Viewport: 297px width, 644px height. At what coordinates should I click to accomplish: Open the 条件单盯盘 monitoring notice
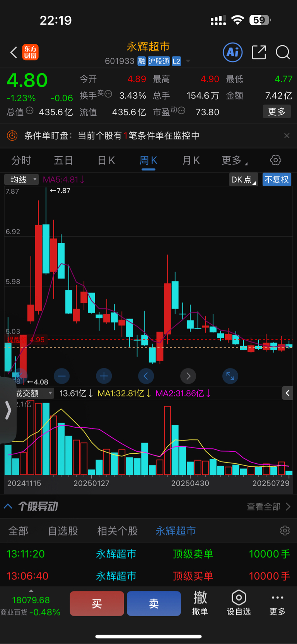(x=148, y=135)
